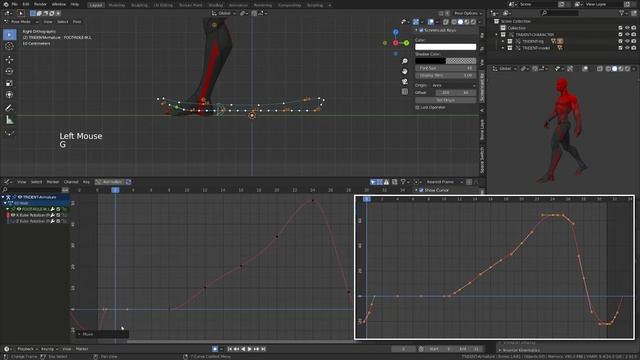Jump to the timeline start frame
This screenshot has height=360, width=640.
point(230,349)
